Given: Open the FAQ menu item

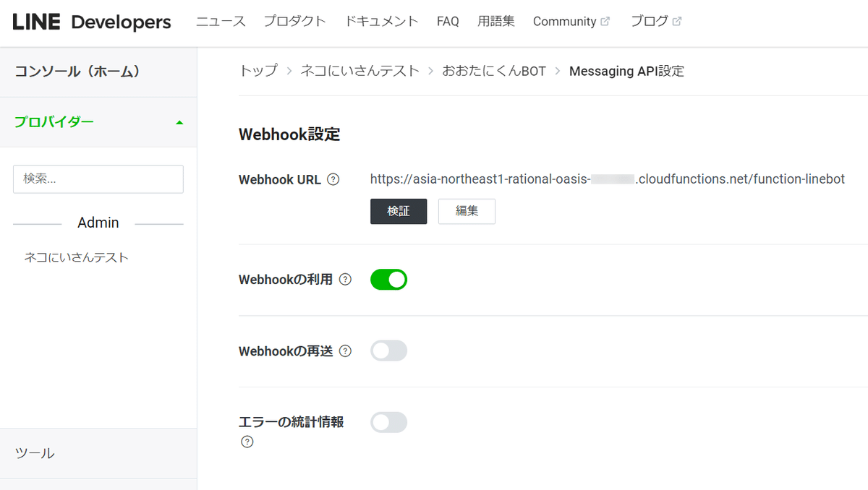Looking at the screenshot, I should (448, 22).
